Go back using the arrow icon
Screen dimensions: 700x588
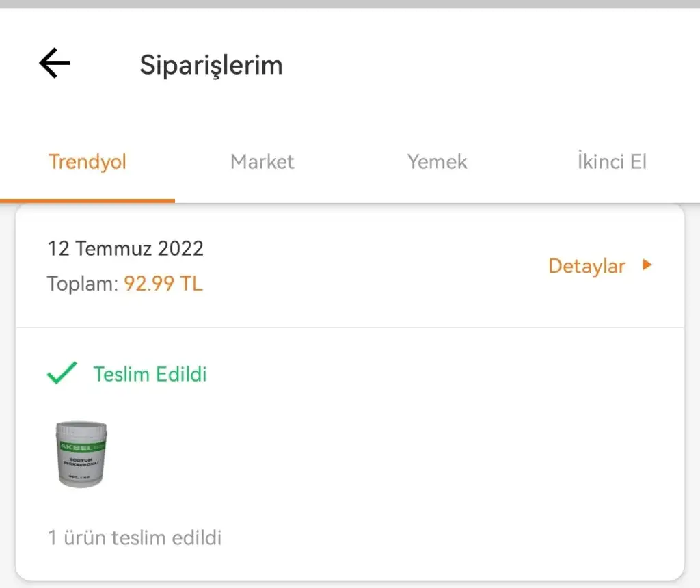coord(55,64)
